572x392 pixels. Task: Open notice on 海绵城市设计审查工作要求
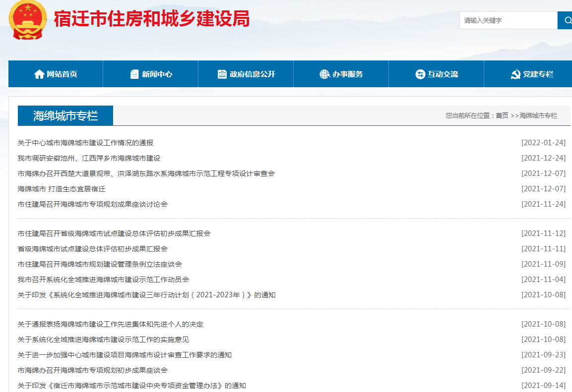pyautogui.click(x=125, y=354)
